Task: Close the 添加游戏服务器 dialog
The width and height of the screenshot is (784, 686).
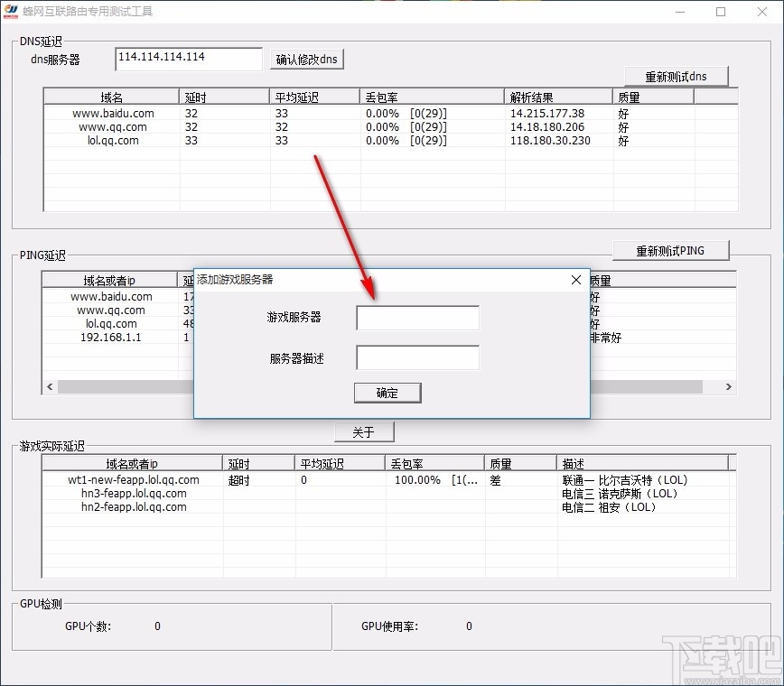Action: pos(576,280)
